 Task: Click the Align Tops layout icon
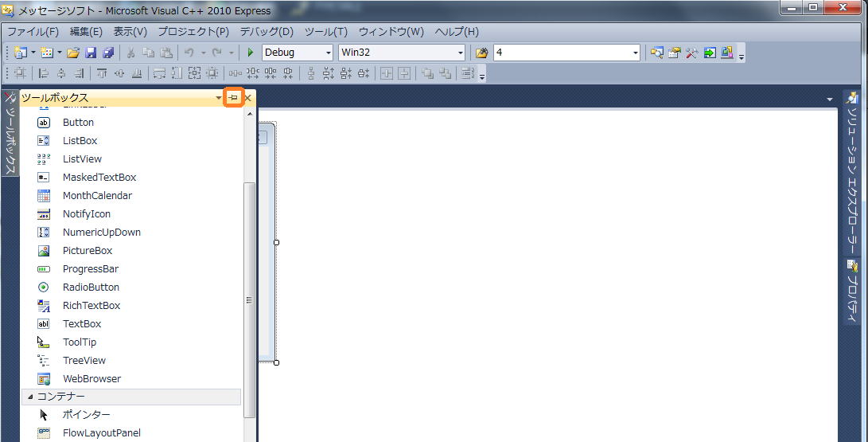click(x=102, y=73)
